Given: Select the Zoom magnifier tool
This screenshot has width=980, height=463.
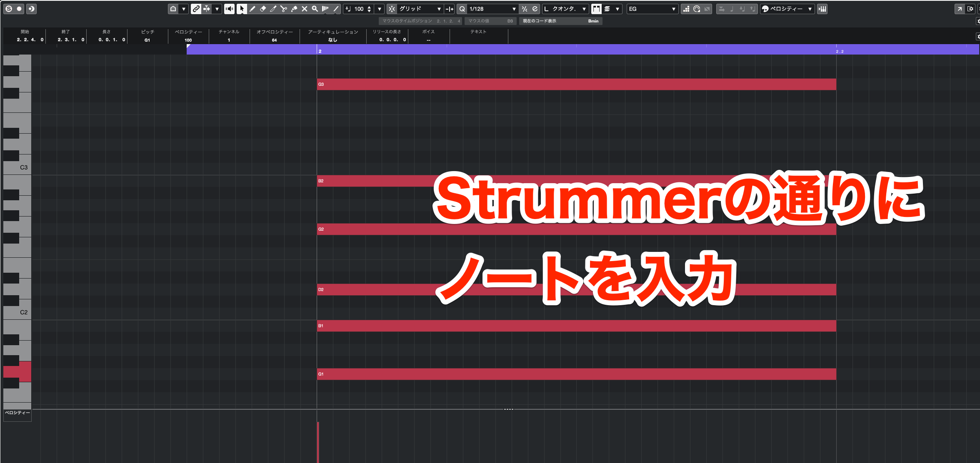Looking at the screenshot, I should pyautogui.click(x=315, y=9).
